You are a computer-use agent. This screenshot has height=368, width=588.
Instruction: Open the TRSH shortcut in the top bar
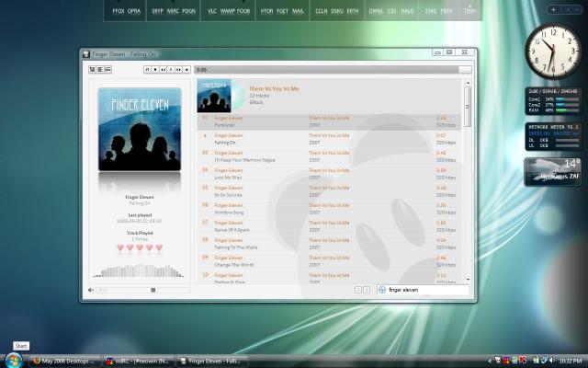pyautogui.click(x=469, y=11)
